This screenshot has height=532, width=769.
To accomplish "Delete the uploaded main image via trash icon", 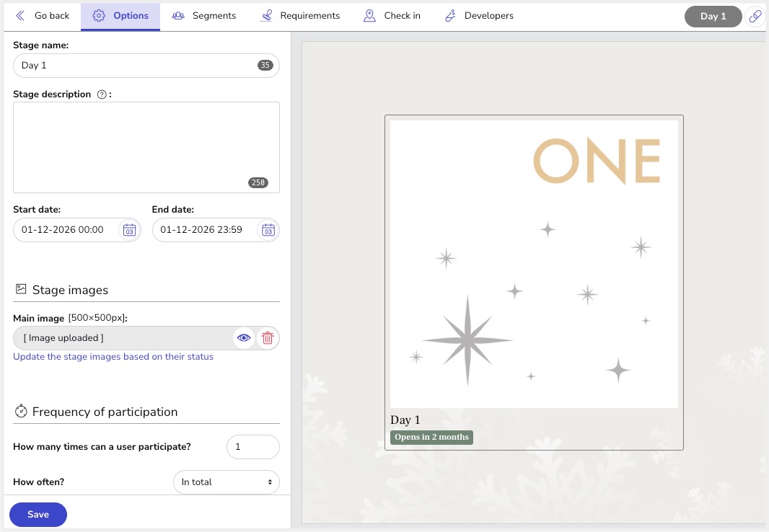I will pyautogui.click(x=268, y=338).
